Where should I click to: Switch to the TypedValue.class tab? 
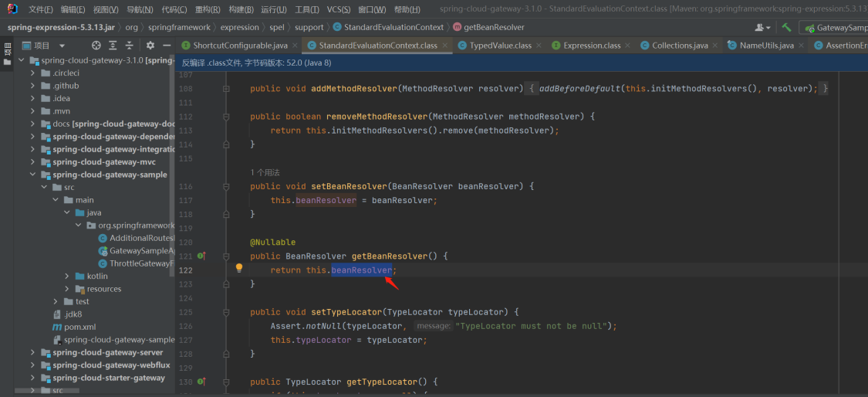click(x=500, y=46)
